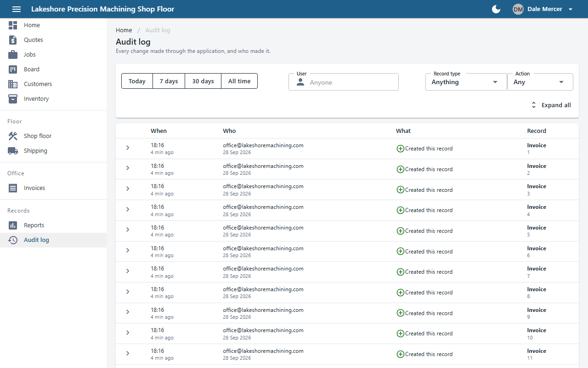
Task: Open the Board view
Action: coord(53,69)
